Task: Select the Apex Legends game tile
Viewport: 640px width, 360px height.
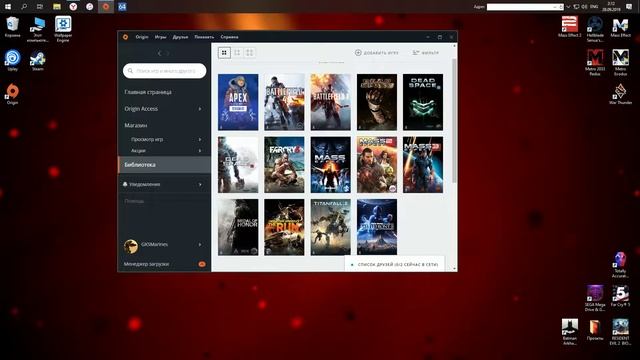Action: pos(238,102)
